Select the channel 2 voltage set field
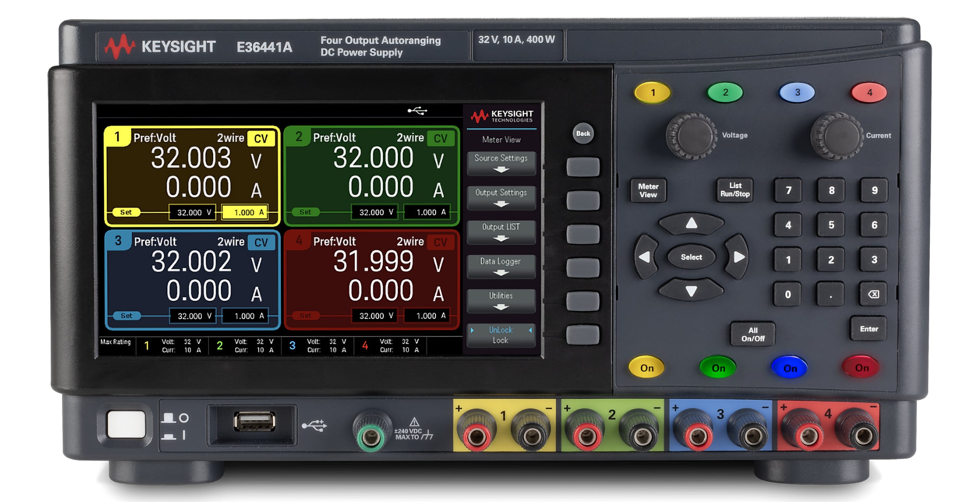Image resolution: width=980 pixels, height=502 pixels. coord(374,212)
